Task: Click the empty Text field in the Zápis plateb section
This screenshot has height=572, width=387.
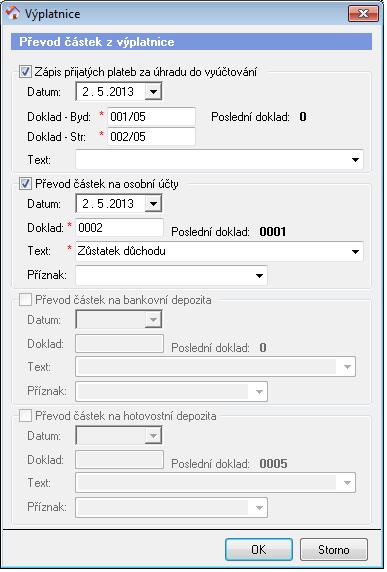Action: pos(212,160)
